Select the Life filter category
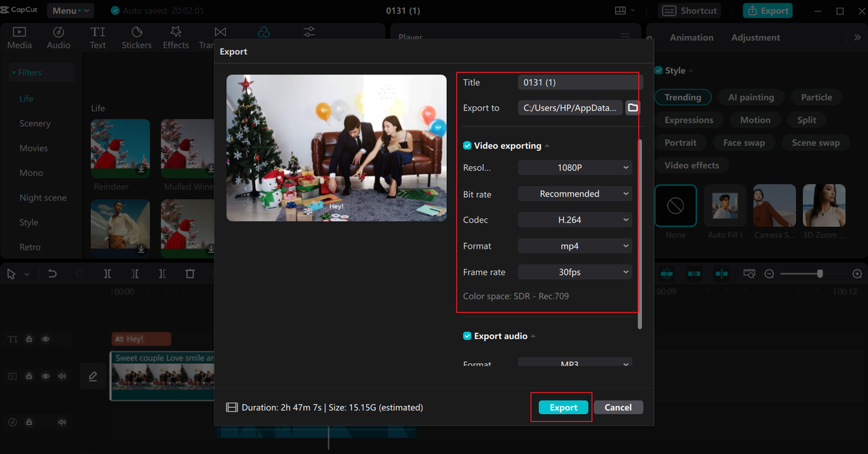 (x=26, y=98)
